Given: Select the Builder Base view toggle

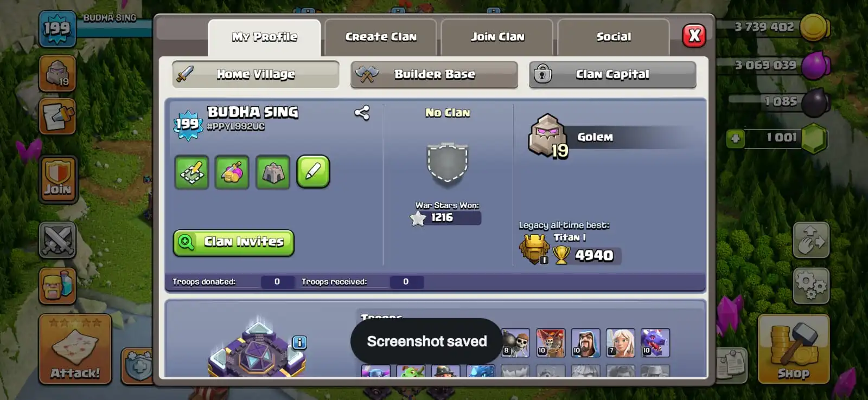Looking at the screenshot, I should tap(434, 74).
